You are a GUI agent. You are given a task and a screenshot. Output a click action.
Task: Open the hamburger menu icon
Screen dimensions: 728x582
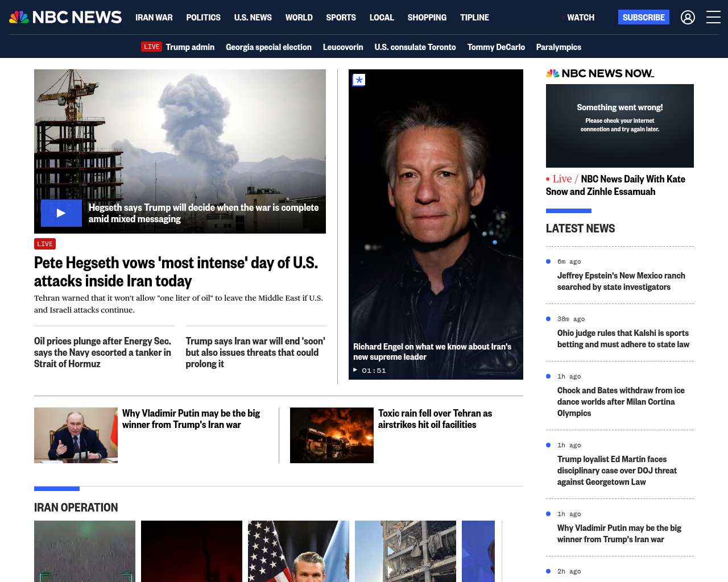click(x=713, y=18)
